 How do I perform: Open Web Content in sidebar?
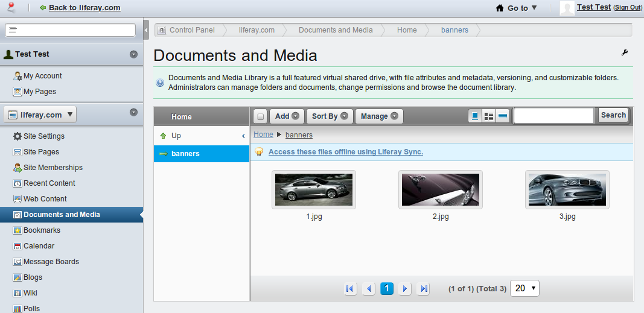click(45, 199)
